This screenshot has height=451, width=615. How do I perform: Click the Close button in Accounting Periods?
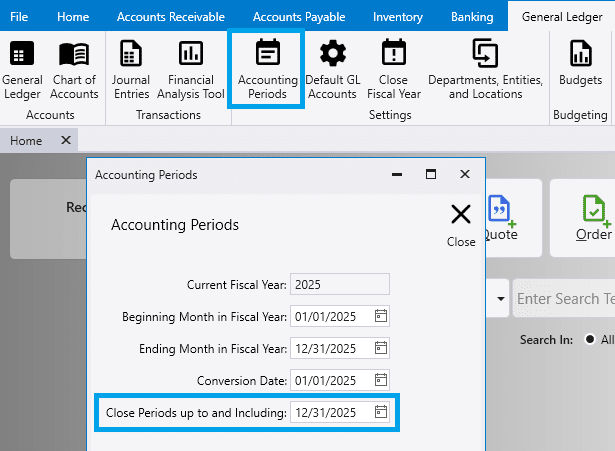(461, 224)
